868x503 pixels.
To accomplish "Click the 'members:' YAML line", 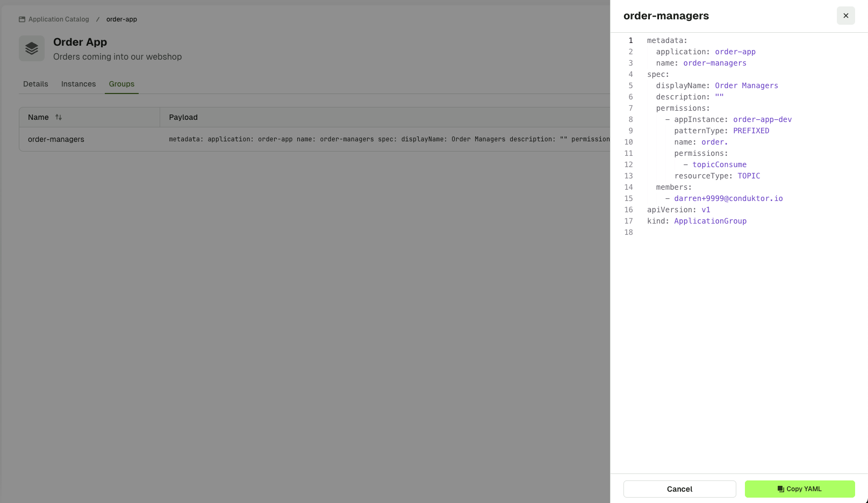I will [674, 187].
